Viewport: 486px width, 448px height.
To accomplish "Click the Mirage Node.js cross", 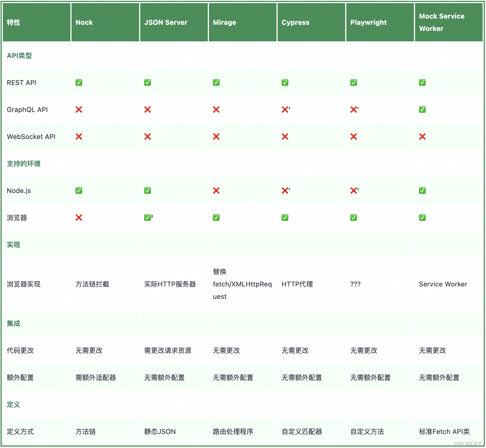I will click(216, 191).
